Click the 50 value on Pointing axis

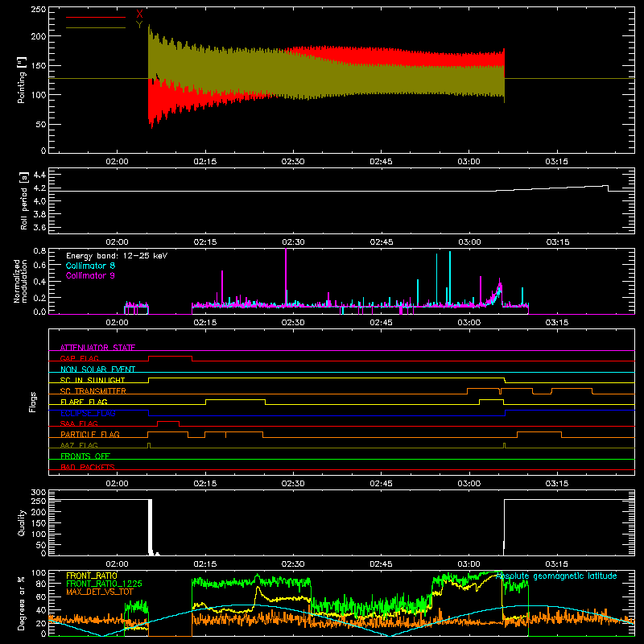[41, 125]
